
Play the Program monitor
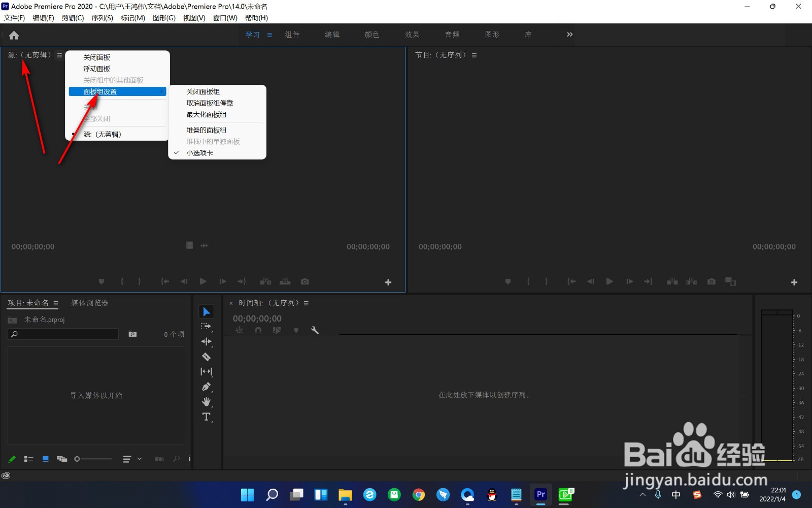(610, 281)
